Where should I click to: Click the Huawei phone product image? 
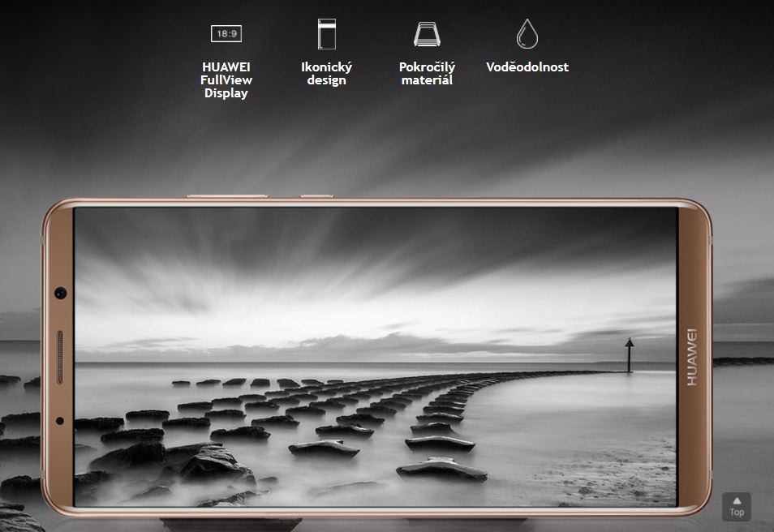point(377,356)
